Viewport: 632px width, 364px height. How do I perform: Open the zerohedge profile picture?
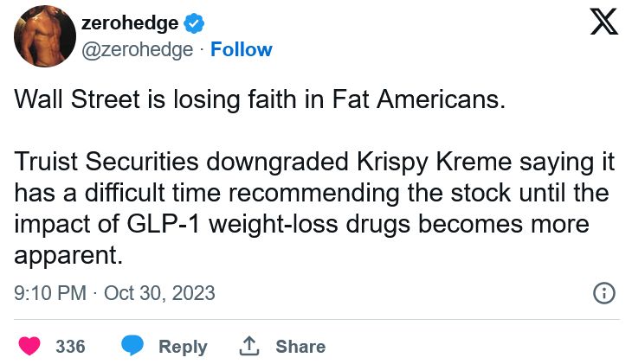tap(44, 37)
